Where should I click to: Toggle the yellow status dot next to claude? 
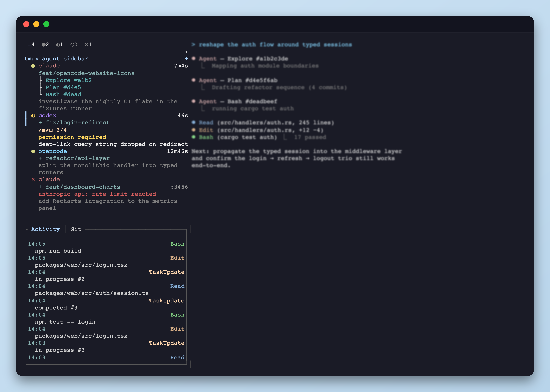point(33,66)
